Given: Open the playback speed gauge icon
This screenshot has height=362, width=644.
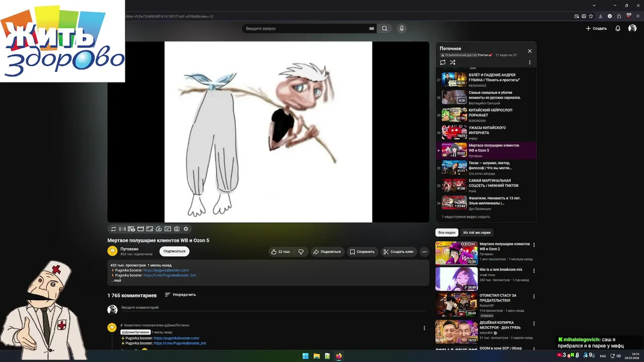Looking at the screenshot, I should 158,229.
